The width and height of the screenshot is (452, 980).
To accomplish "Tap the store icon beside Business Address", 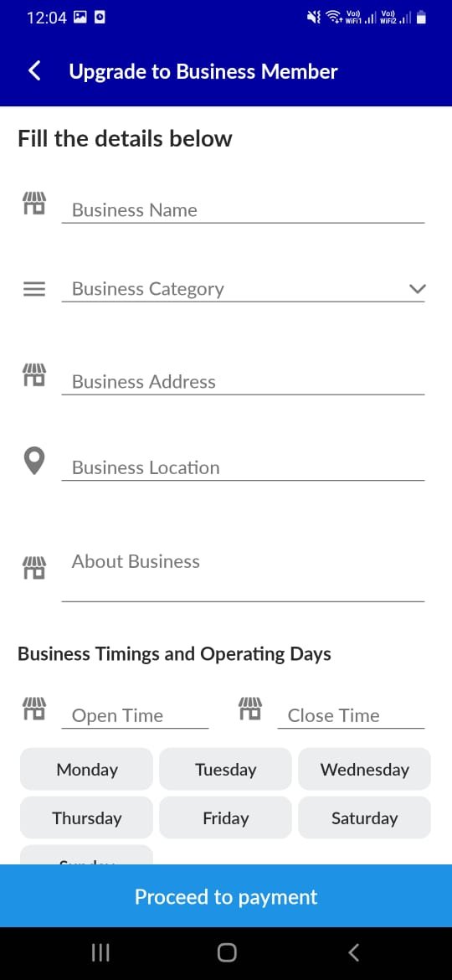I will [34, 375].
